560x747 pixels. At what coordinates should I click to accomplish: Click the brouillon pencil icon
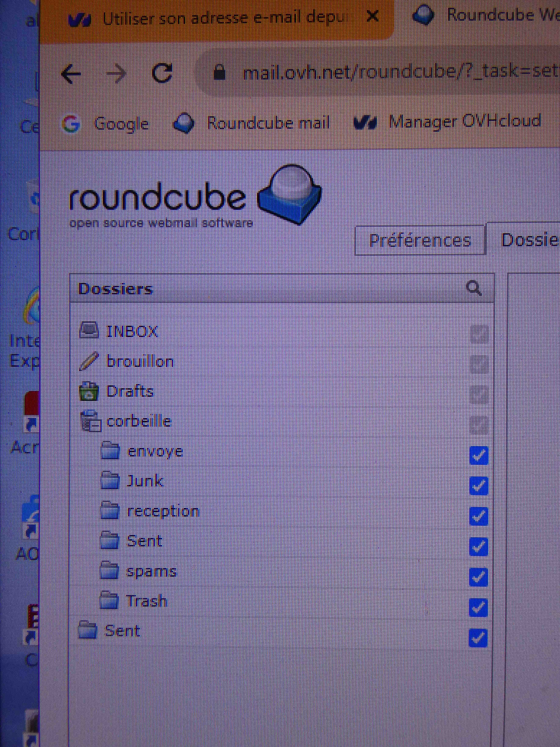coord(88,361)
